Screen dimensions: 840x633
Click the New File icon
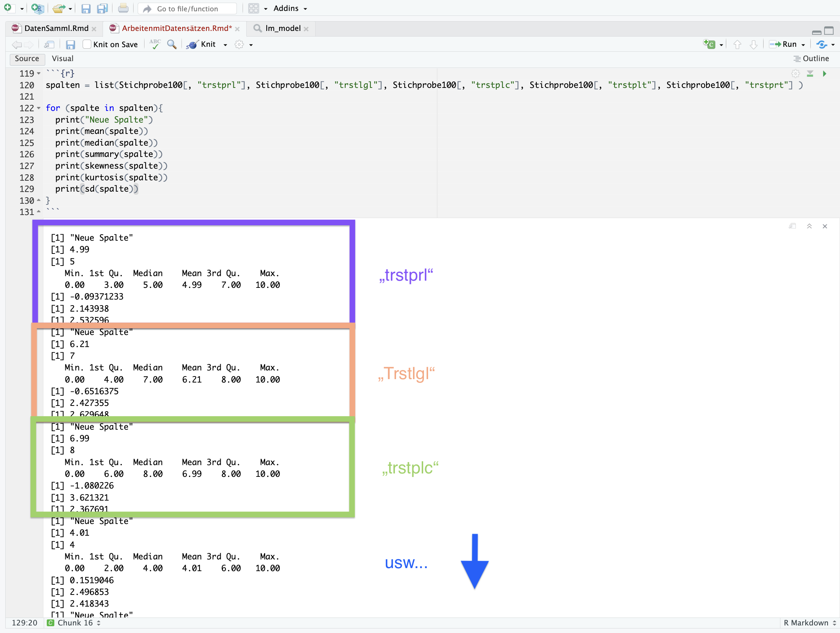coord(8,8)
